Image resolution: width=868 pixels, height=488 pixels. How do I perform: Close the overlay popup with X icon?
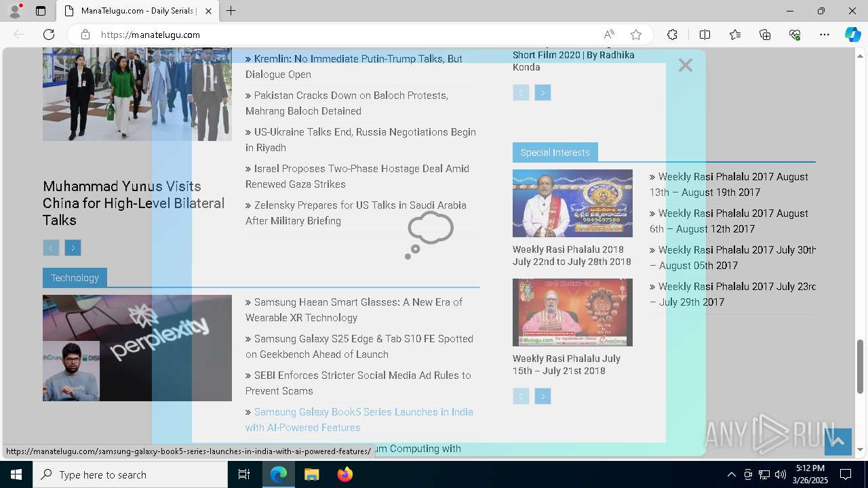click(686, 65)
